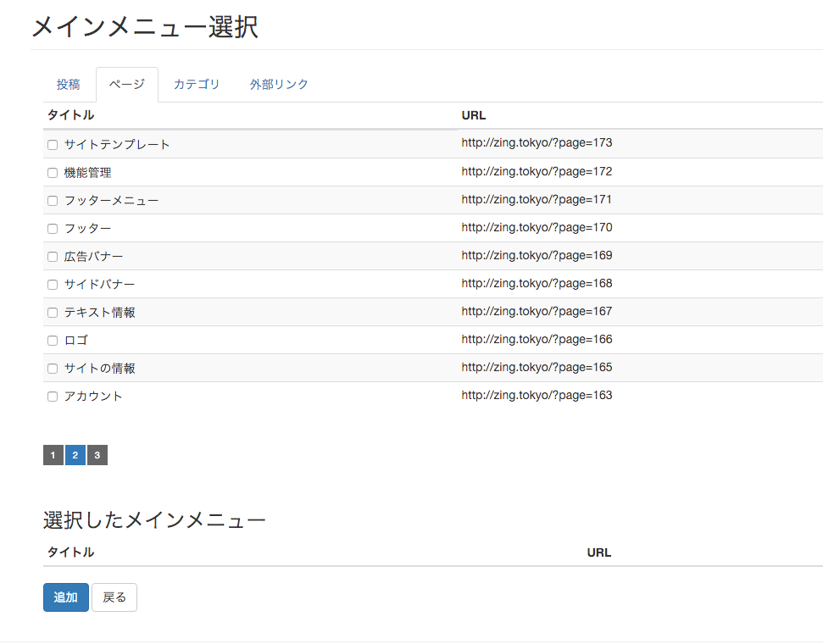
Task: Click the page=173 URL text
Action: pyautogui.click(x=537, y=142)
